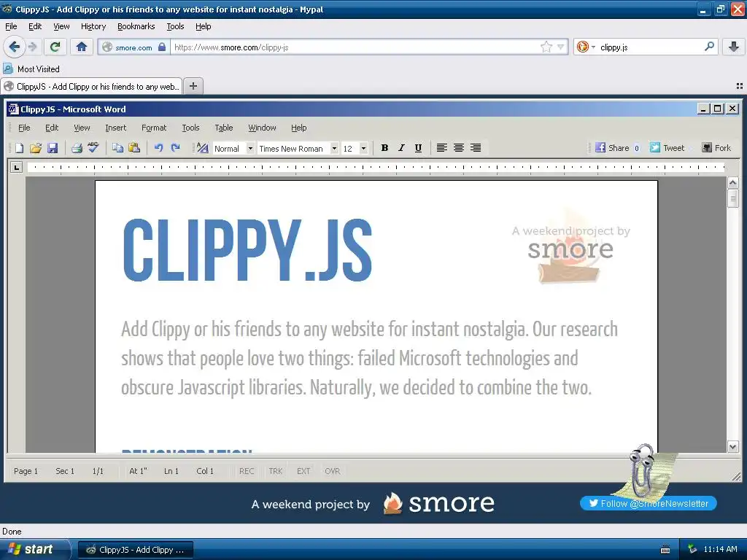Open the Word Insert menu
This screenshot has width=747, height=560.
[x=116, y=128]
